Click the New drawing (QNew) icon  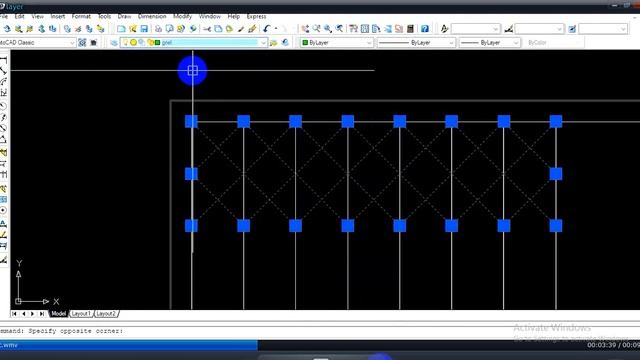(x=121, y=29)
